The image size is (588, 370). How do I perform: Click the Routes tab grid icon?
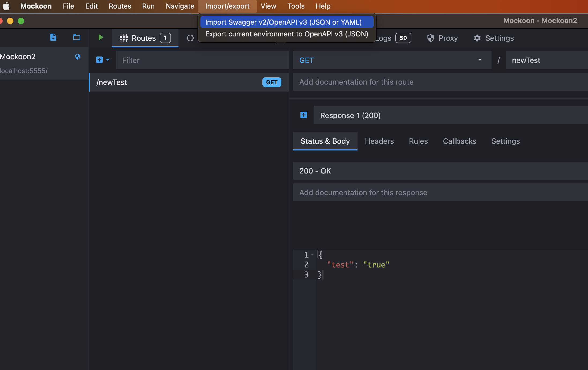124,38
